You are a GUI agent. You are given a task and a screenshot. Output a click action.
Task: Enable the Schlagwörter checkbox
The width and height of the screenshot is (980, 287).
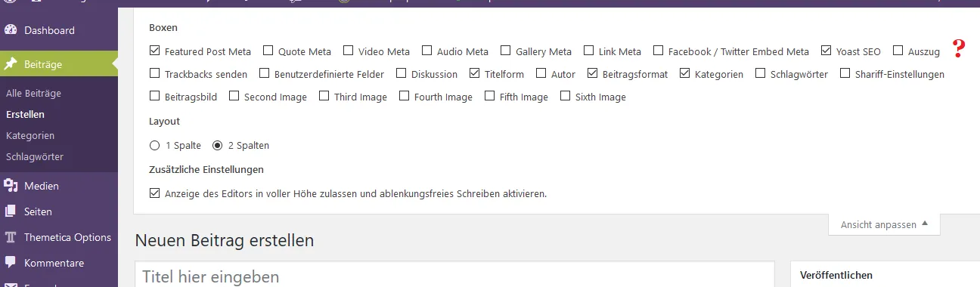tap(760, 74)
